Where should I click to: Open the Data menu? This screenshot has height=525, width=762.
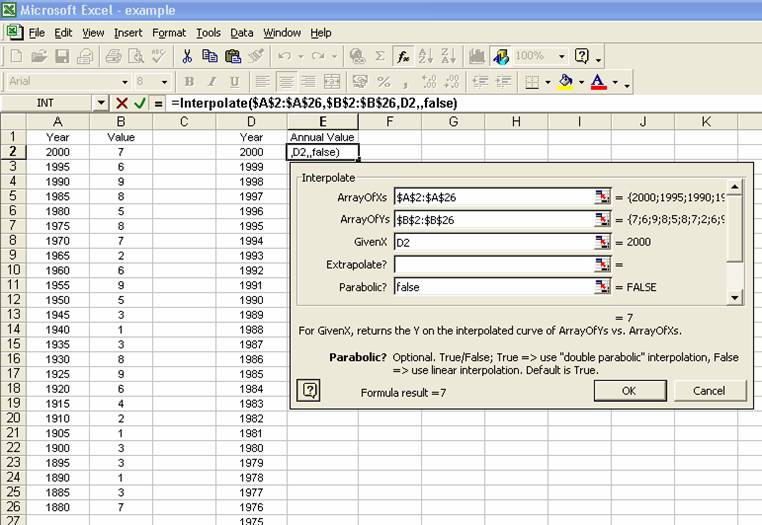241,33
